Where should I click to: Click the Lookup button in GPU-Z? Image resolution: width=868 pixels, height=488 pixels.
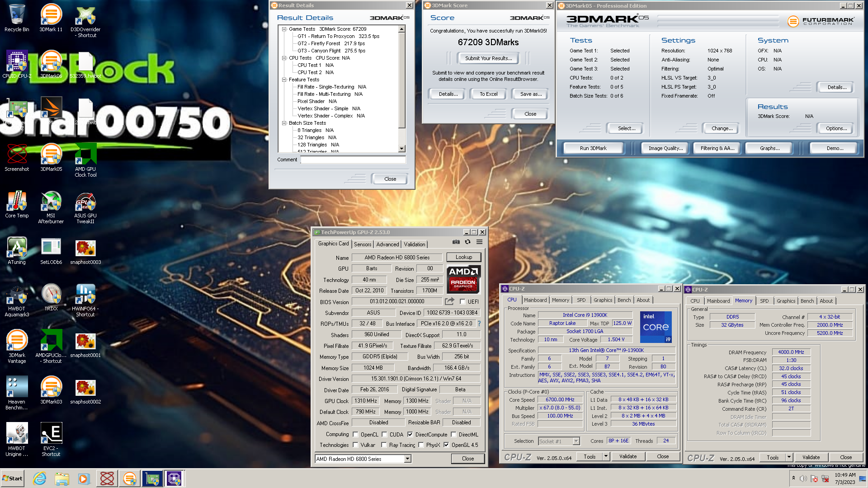point(464,257)
